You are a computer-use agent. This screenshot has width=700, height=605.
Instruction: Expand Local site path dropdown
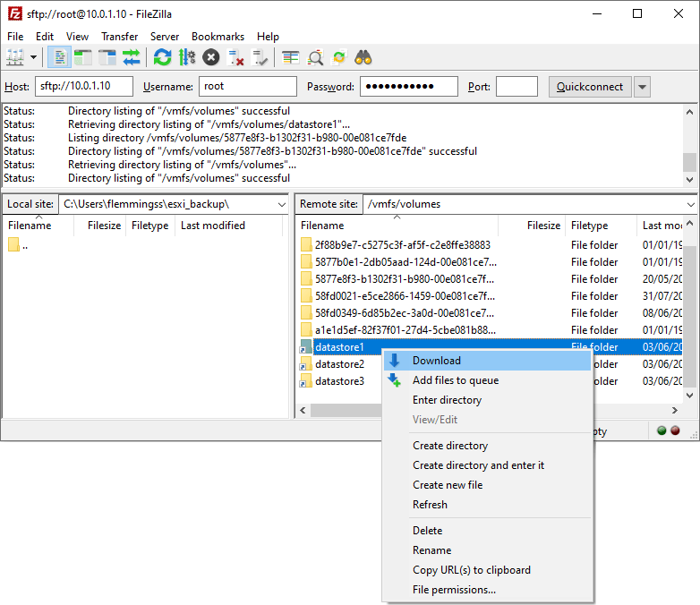282,204
